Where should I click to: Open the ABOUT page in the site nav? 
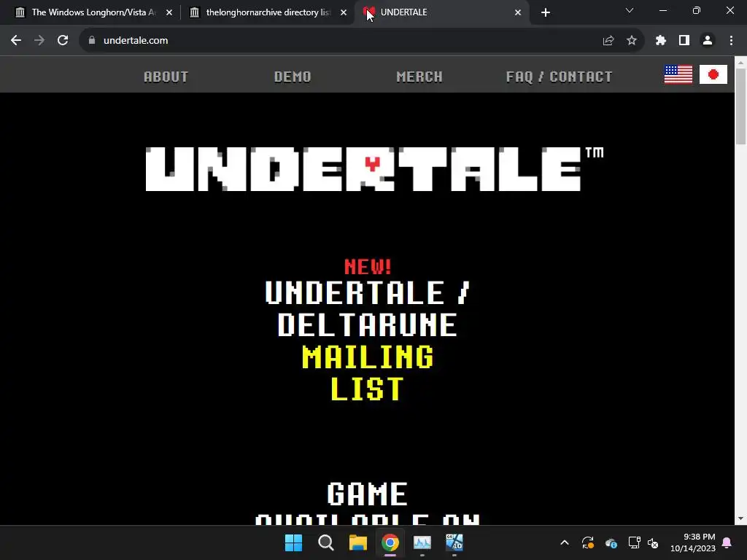click(x=166, y=77)
